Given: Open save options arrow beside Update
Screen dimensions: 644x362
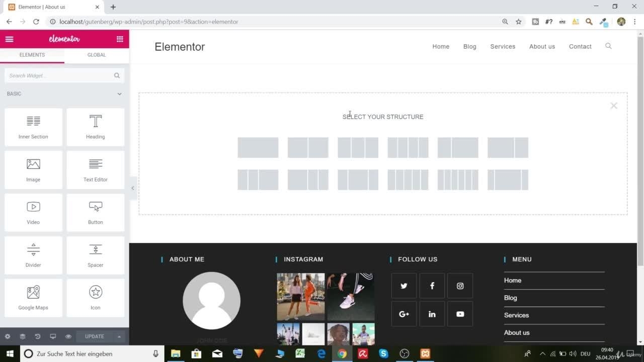Looking at the screenshot, I should pyautogui.click(x=119, y=336).
